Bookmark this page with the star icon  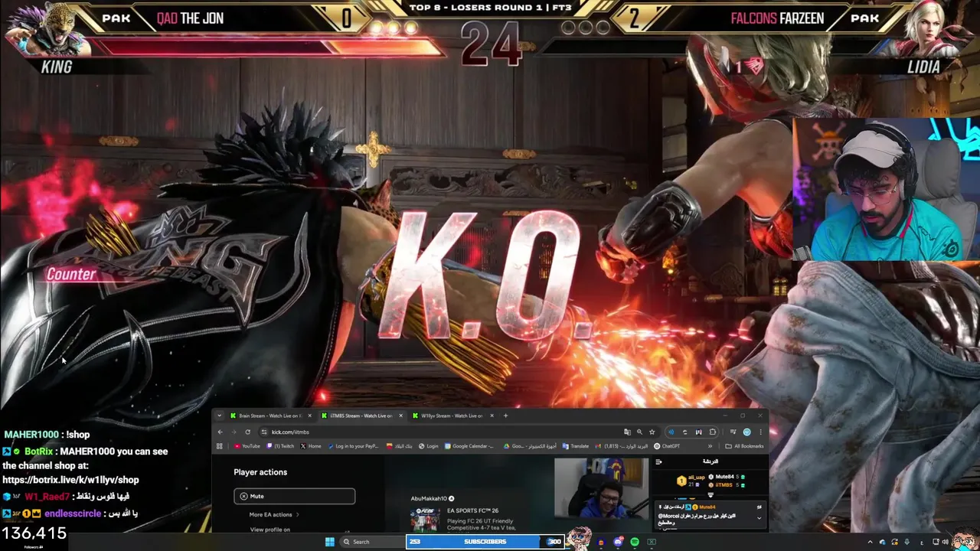coord(652,432)
